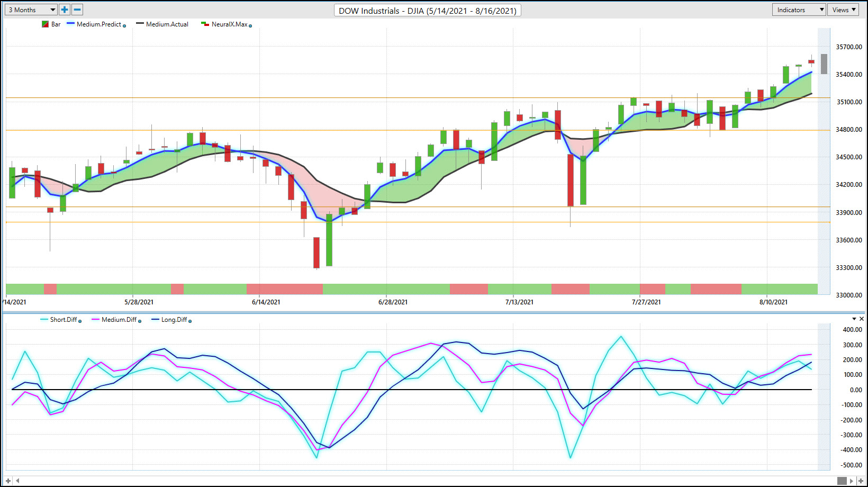Click the chart title DOW Industrials - DJIA
This screenshot has width=868, height=487.
(428, 11)
